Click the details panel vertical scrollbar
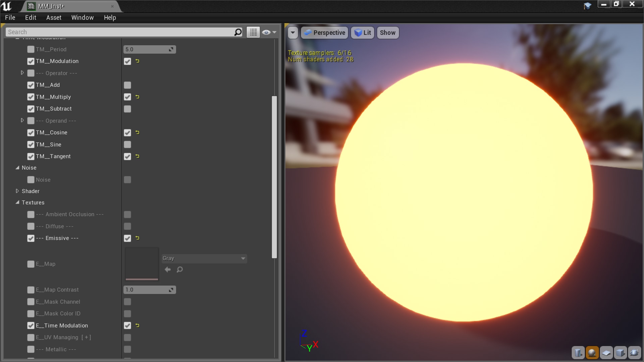 (274, 177)
